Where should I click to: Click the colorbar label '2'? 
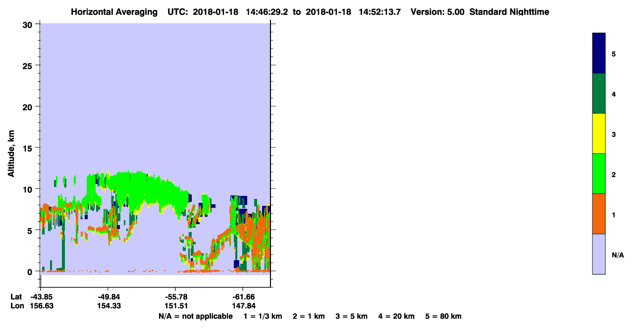click(614, 175)
